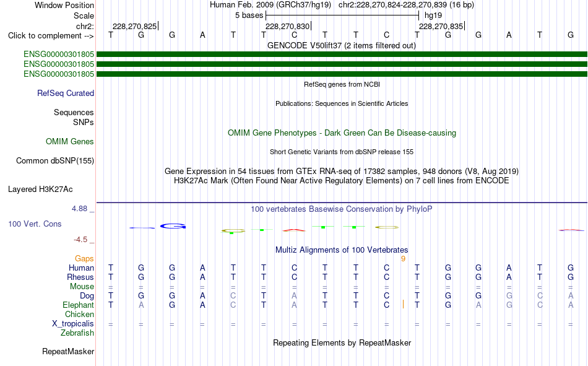The height and width of the screenshot is (366, 588).
Task: Select the first ENSG00000301805 gene label
Action: click(x=59, y=54)
